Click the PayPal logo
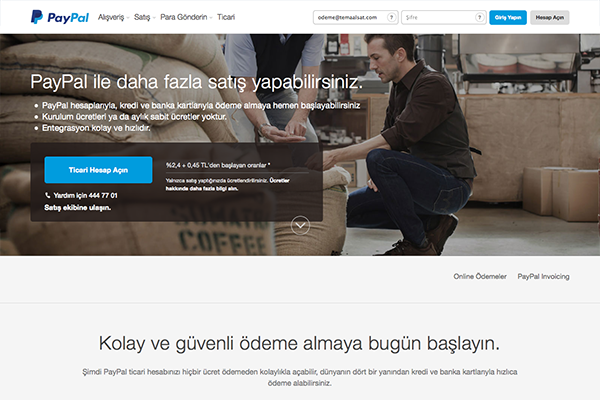Viewport: 600px width, 400px height. tap(60, 17)
